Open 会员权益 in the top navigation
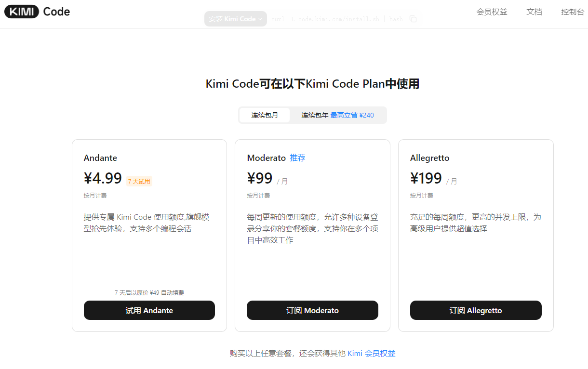This screenshot has width=588, height=369. coord(492,12)
